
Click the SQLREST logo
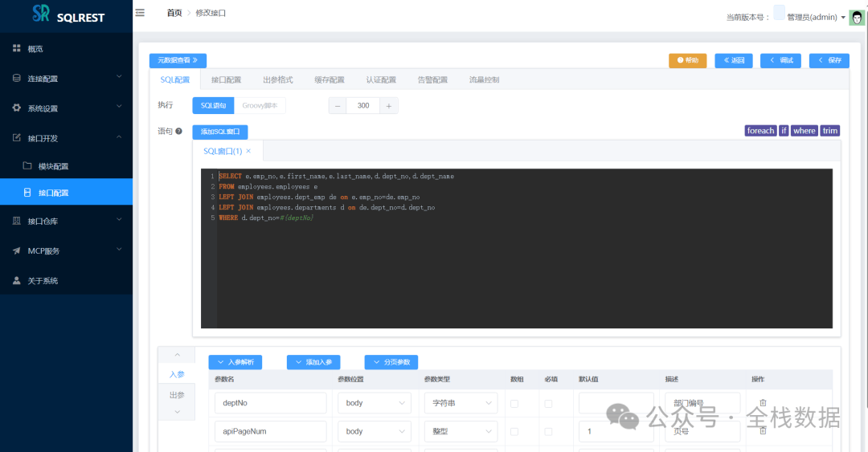point(68,15)
